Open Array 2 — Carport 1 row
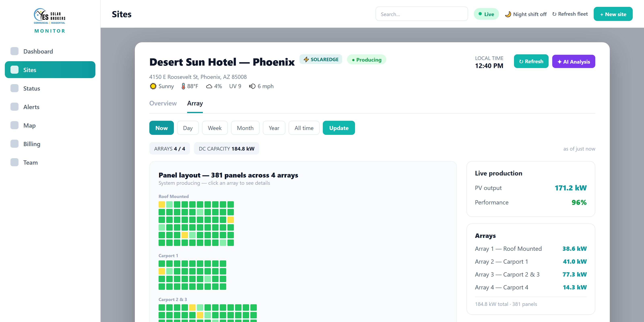Screen dimensions: 644x322 click(530, 261)
